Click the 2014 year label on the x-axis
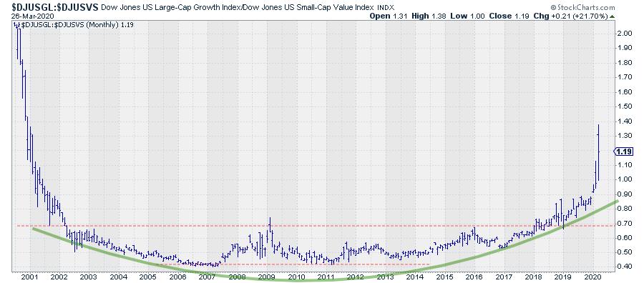 point(415,277)
